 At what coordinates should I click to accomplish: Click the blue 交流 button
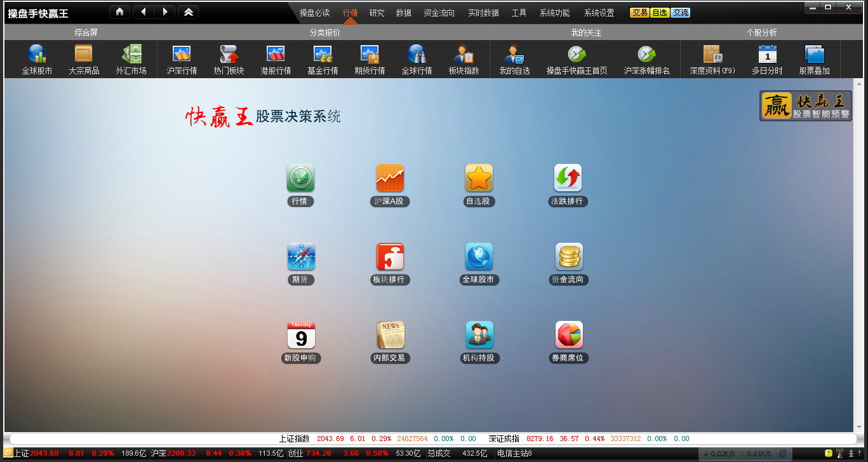(x=680, y=13)
